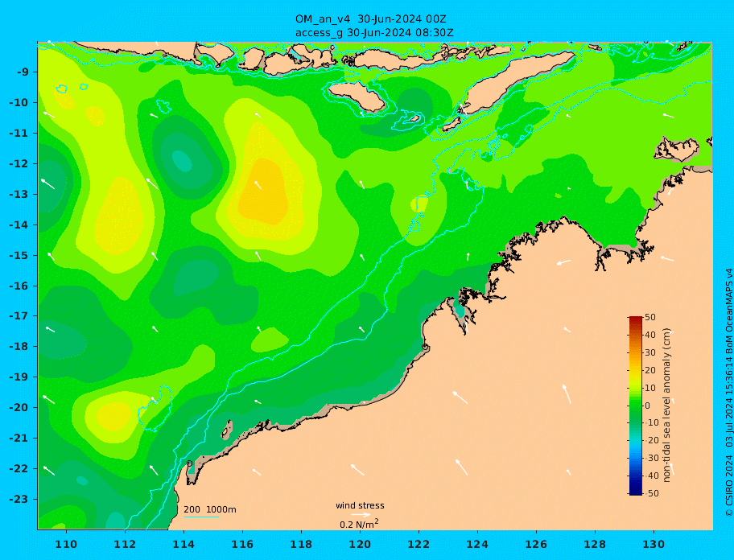The height and width of the screenshot is (560, 734).
Task: Click colorbar value 30 beside the orange band
Action: [650, 352]
